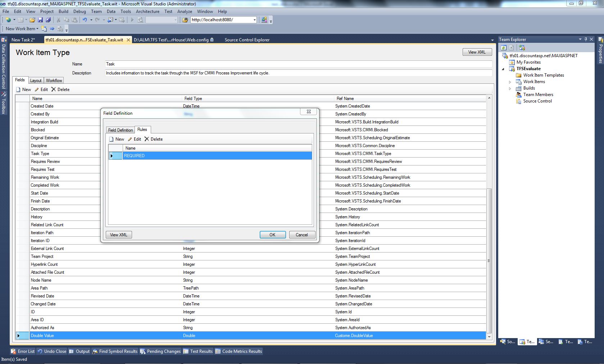Open the New Project dropdown arrow
604x364 pixels.
click(x=14, y=20)
